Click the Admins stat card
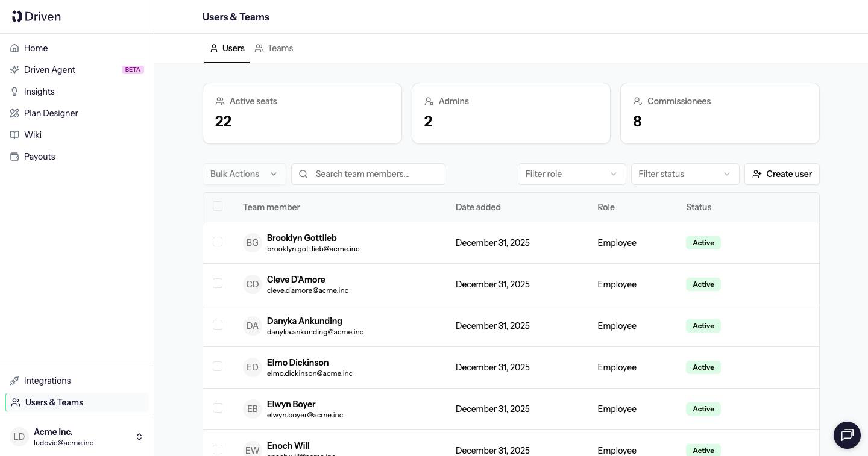Image resolution: width=868 pixels, height=456 pixels. (511, 113)
